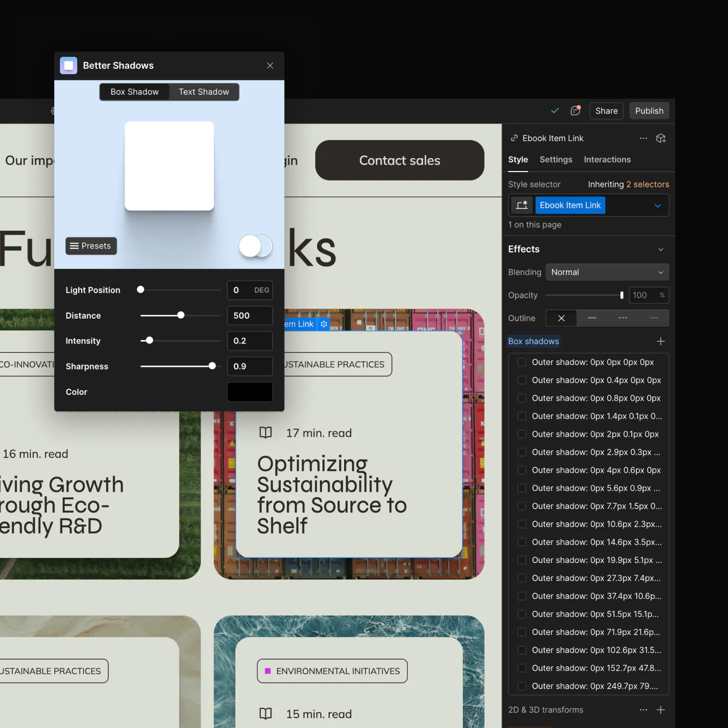This screenshot has height=728, width=728.
Task: Expand the Ebook Item Link selector dropdown
Action: coord(658,205)
